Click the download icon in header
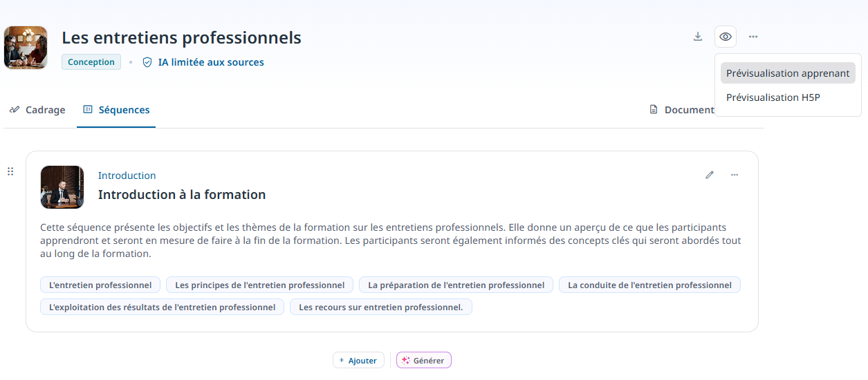The image size is (868, 380). coord(698,37)
